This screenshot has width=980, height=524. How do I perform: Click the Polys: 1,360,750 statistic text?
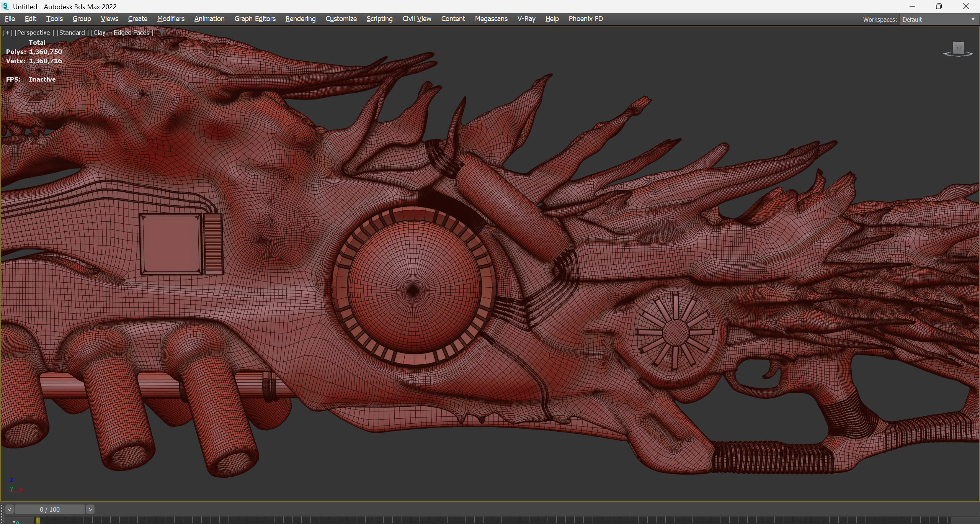tap(34, 52)
